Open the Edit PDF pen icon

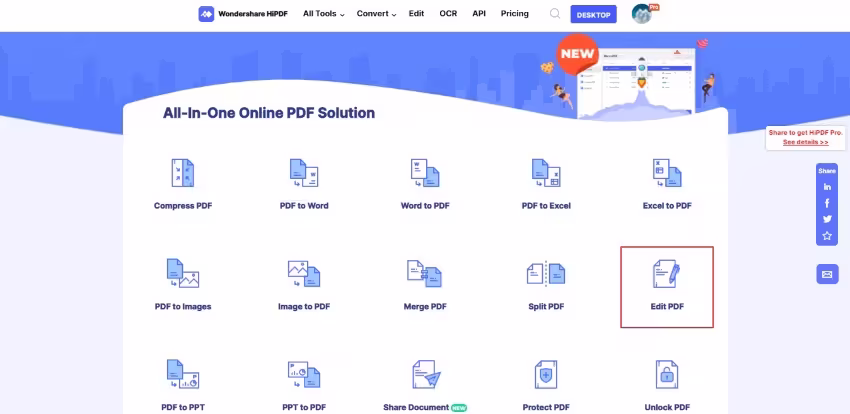[667, 273]
